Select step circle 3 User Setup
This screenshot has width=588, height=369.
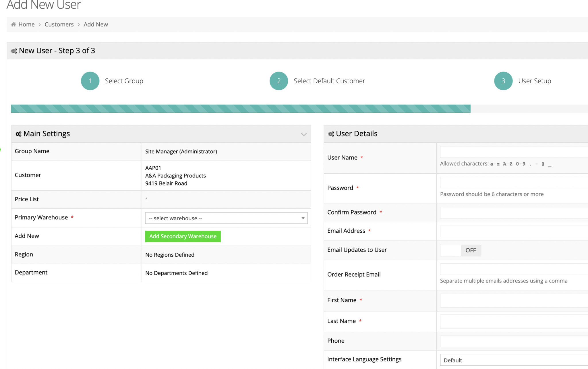coord(503,81)
